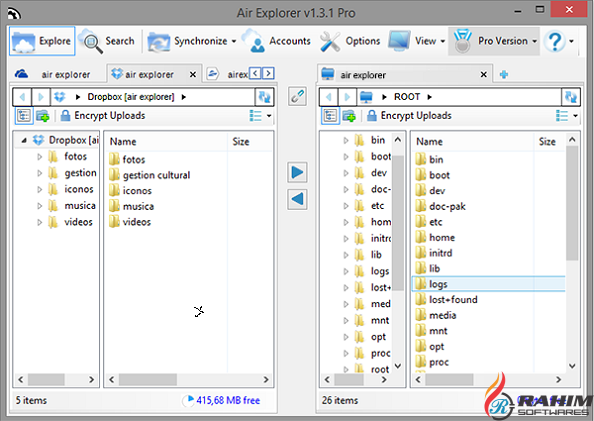594x421 pixels.
Task: Create new folder in right pane
Action: 349,116
